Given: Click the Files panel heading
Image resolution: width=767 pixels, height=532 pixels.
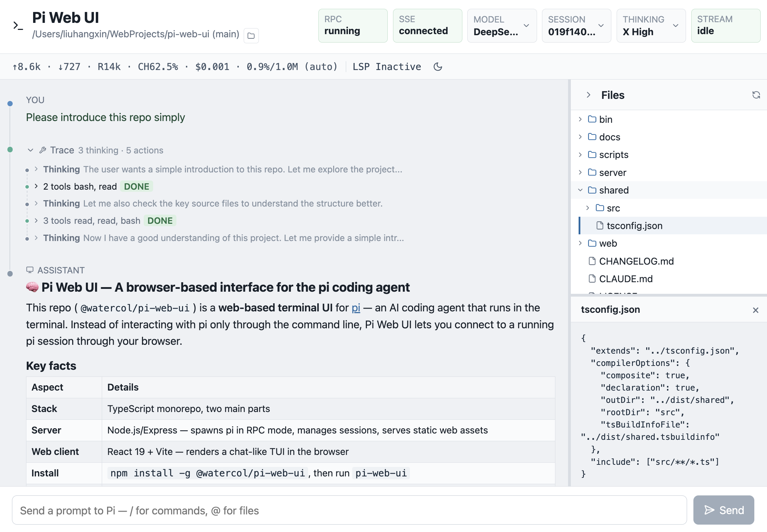Looking at the screenshot, I should click(x=613, y=95).
